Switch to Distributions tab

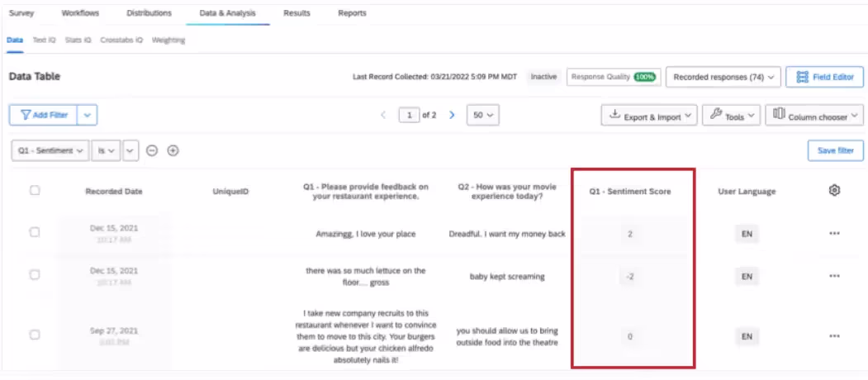149,12
